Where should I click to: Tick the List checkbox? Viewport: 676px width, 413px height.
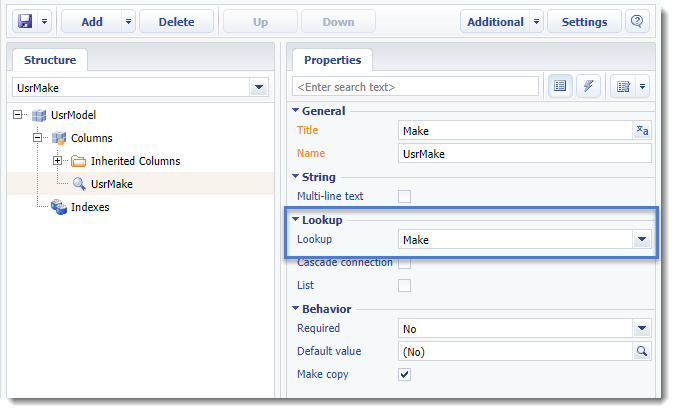coord(404,285)
